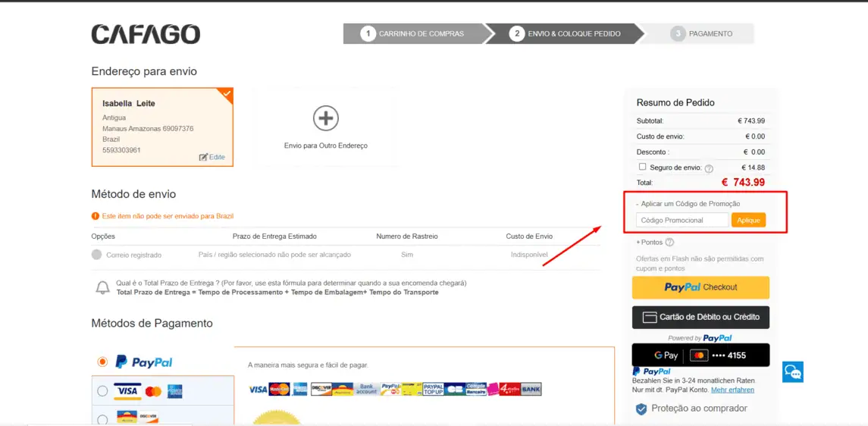Click the G Pay card 4155 button
868x426 pixels.
[x=700, y=356]
